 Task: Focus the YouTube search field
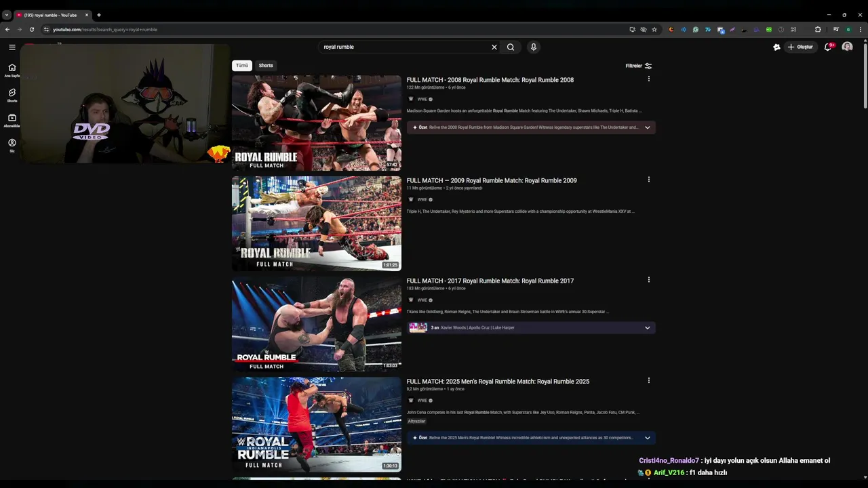coord(404,47)
